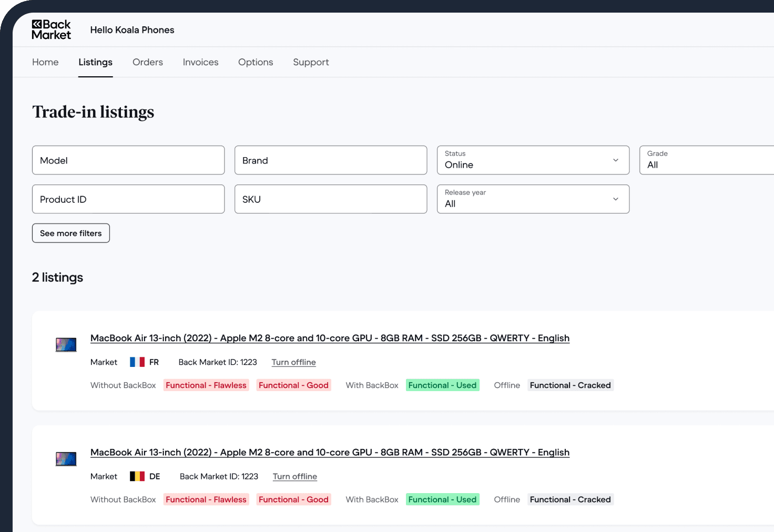Click the Back Market logo

(51, 30)
